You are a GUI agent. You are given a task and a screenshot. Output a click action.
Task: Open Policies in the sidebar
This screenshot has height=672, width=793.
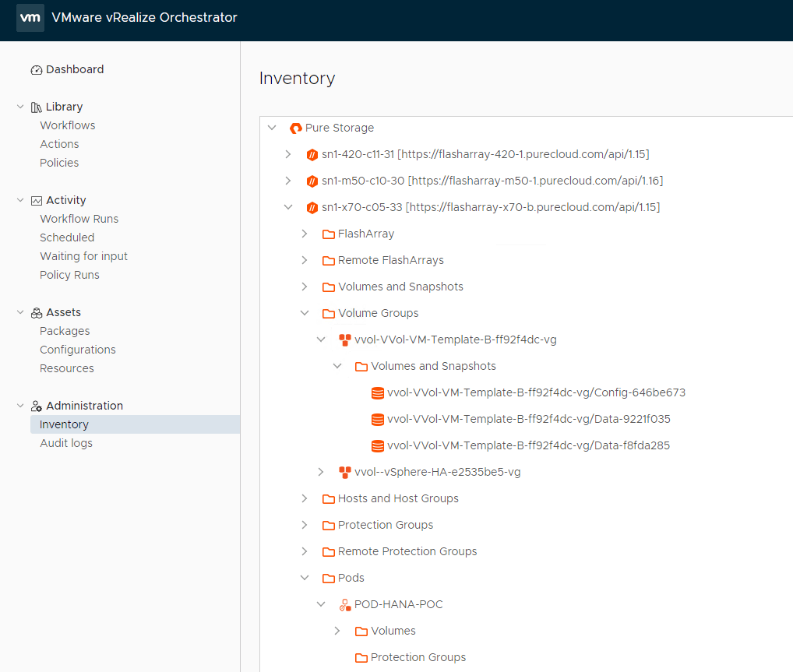[x=59, y=163]
